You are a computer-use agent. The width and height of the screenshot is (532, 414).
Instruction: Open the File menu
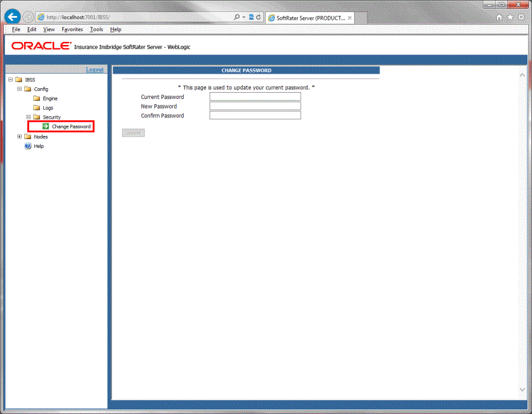[16, 29]
